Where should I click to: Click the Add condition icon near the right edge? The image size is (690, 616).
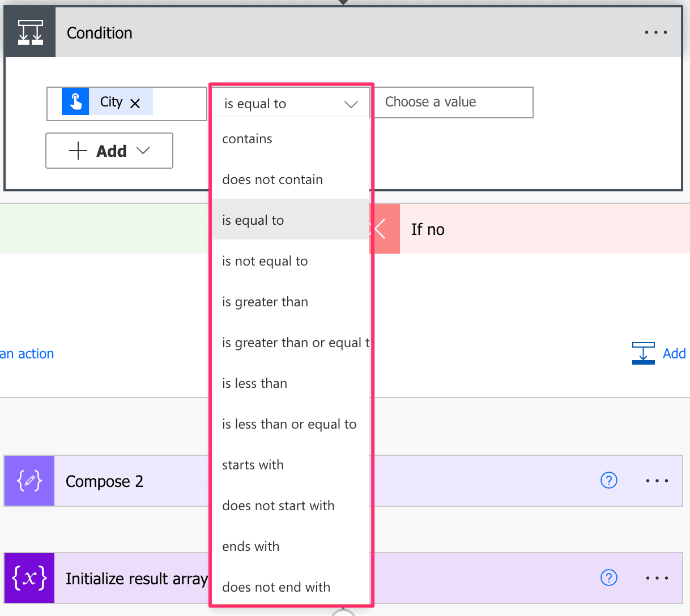coord(643,353)
